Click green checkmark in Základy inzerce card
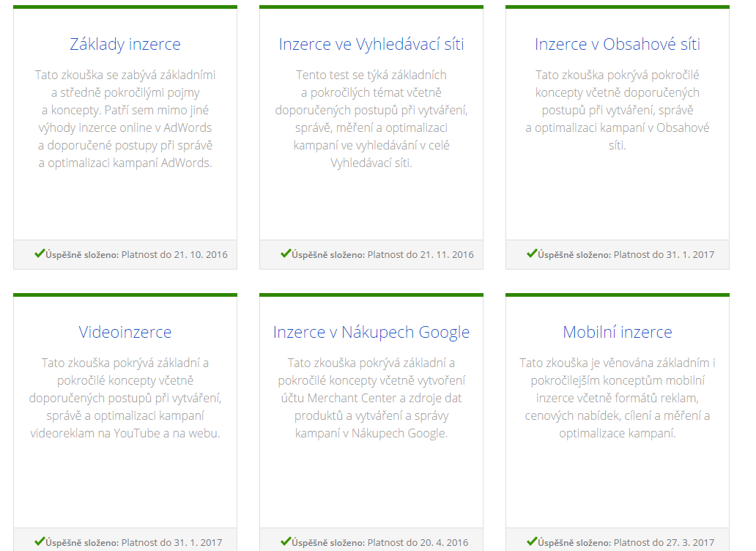Viewport: 756px width, 551px height. pyautogui.click(x=40, y=254)
